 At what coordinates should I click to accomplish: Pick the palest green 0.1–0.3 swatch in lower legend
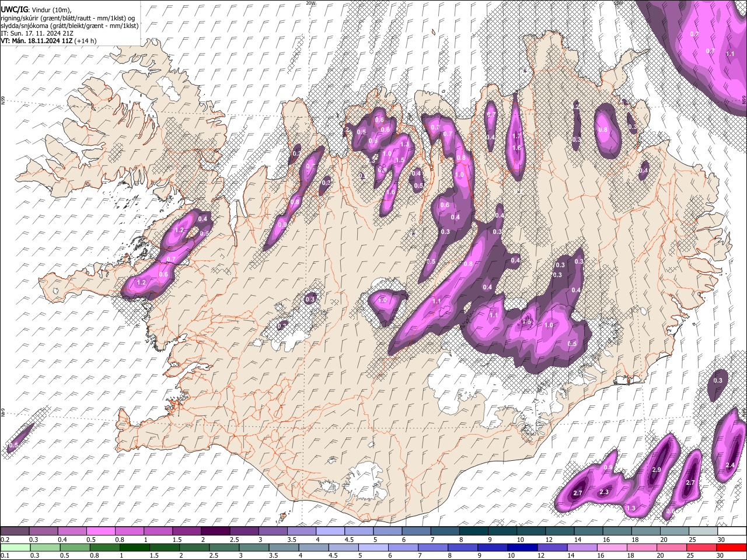(x=15, y=547)
